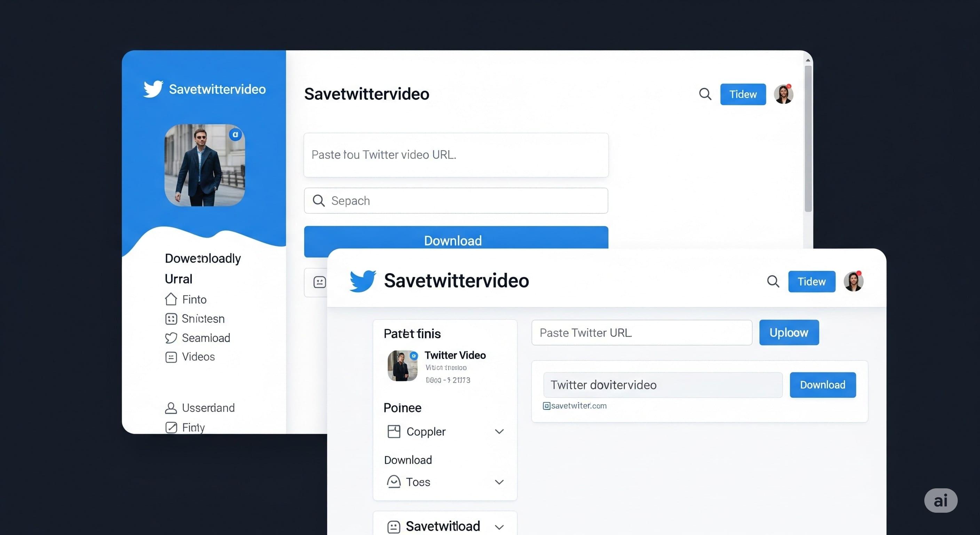Click Usserdand person icon
The width and height of the screenshot is (980, 535).
(171, 408)
